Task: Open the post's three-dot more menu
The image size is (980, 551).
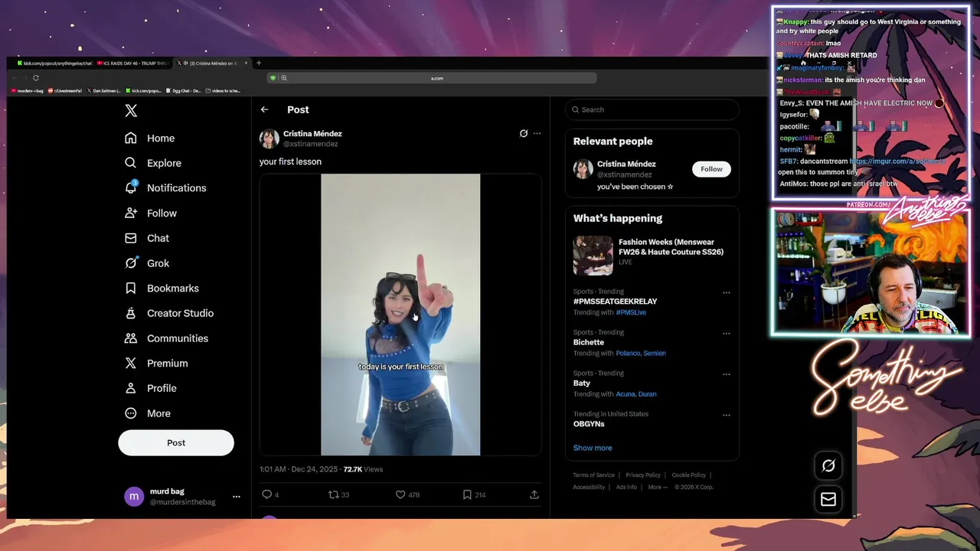Action: click(x=537, y=133)
